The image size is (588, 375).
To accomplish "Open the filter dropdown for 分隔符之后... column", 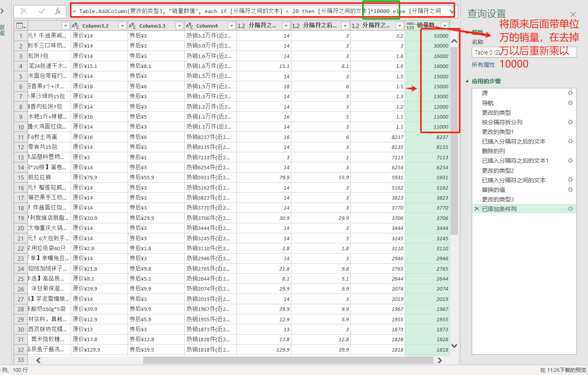I will (x=345, y=26).
